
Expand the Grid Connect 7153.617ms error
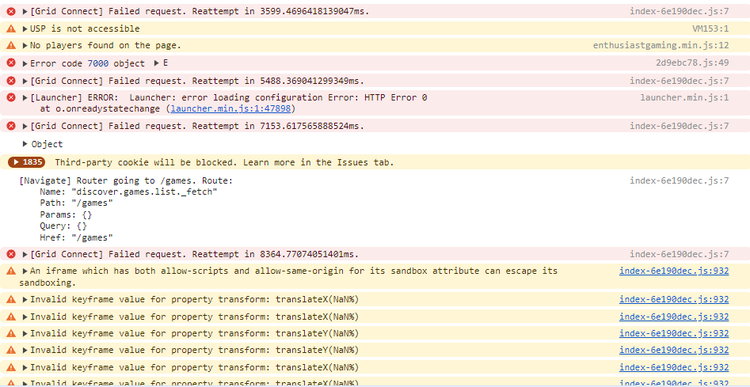[25, 126]
